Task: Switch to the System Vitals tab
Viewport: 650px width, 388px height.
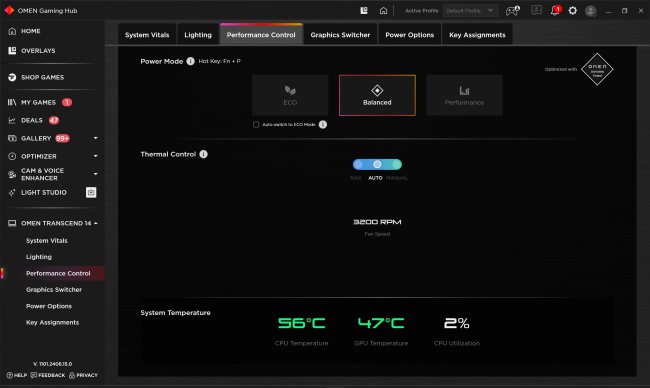Action: (x=147, y=35)
